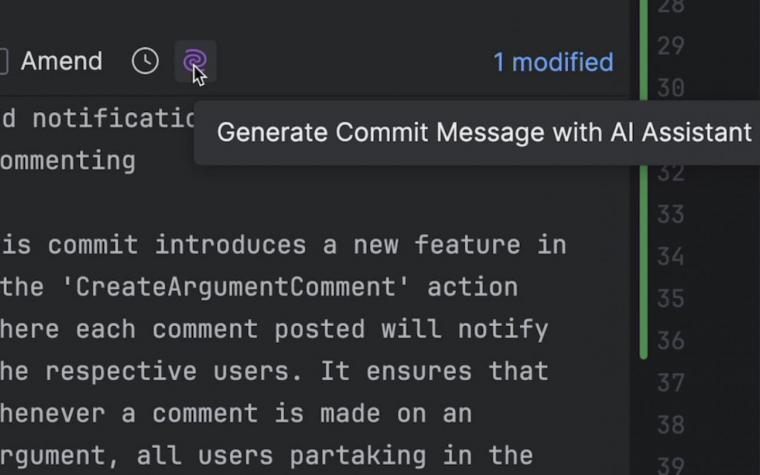Click the AI Assistant spiral icon

point(195,62)
